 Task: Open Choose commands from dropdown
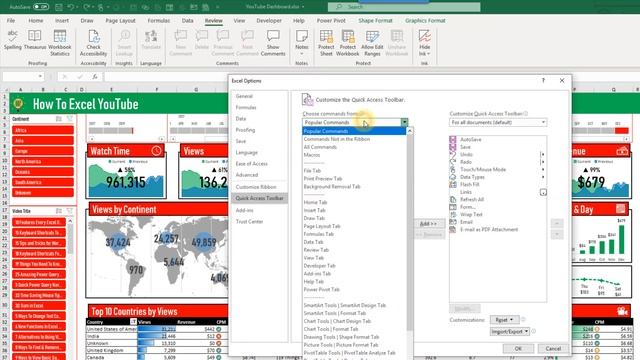(x=355, y=122)
